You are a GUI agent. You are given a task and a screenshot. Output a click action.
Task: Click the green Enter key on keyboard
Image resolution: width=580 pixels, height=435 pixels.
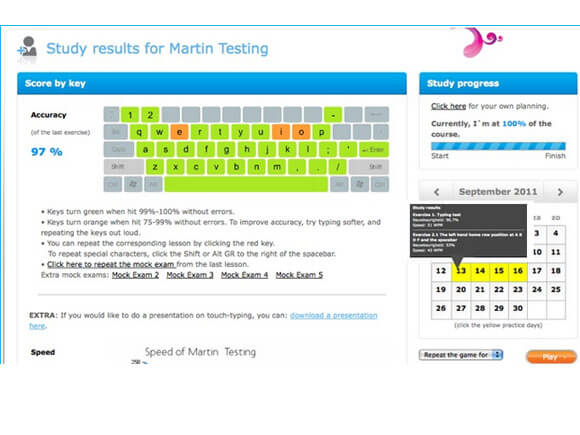click(x=374, y=149)
